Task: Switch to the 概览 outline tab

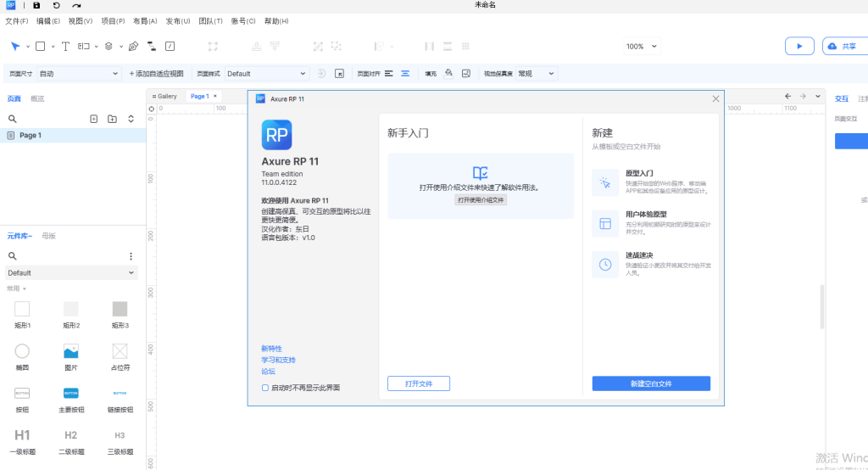Action: tap(37, 98)
